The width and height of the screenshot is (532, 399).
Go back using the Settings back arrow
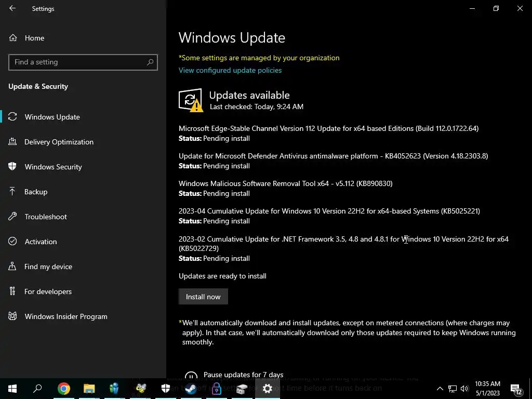[x=12, y=8]
